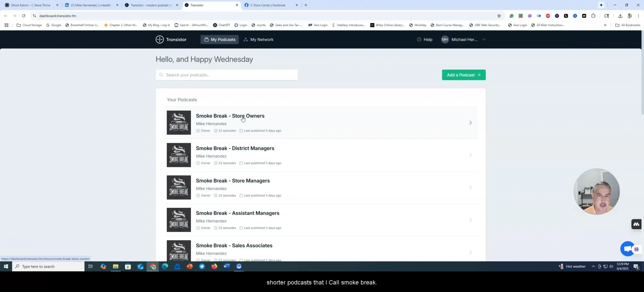
Task: Click Store Owners podcast cover thumbnail
Action: coord(179,123)
